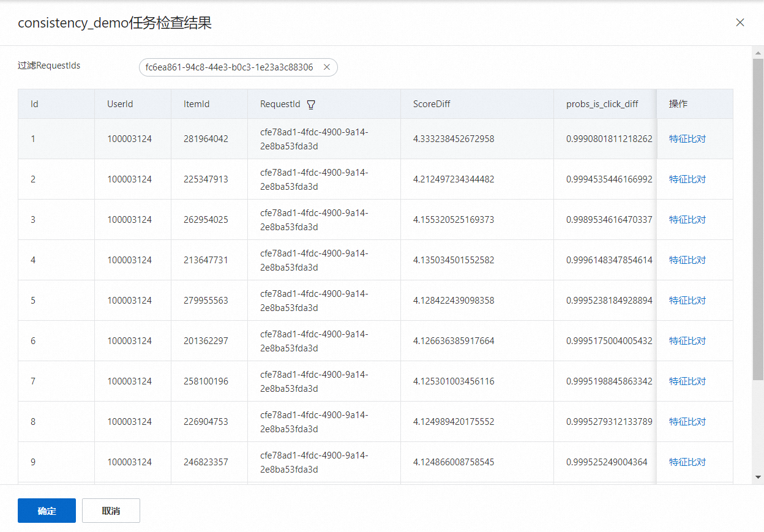
Task: Click probs value 0.9990801811218262
Action: 609,139
